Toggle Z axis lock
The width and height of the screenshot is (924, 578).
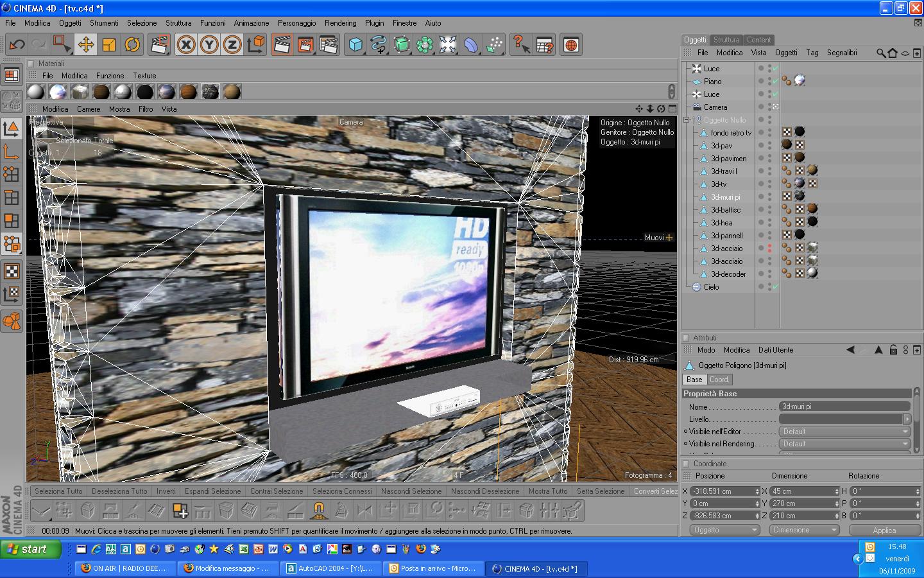coord(232,45)
